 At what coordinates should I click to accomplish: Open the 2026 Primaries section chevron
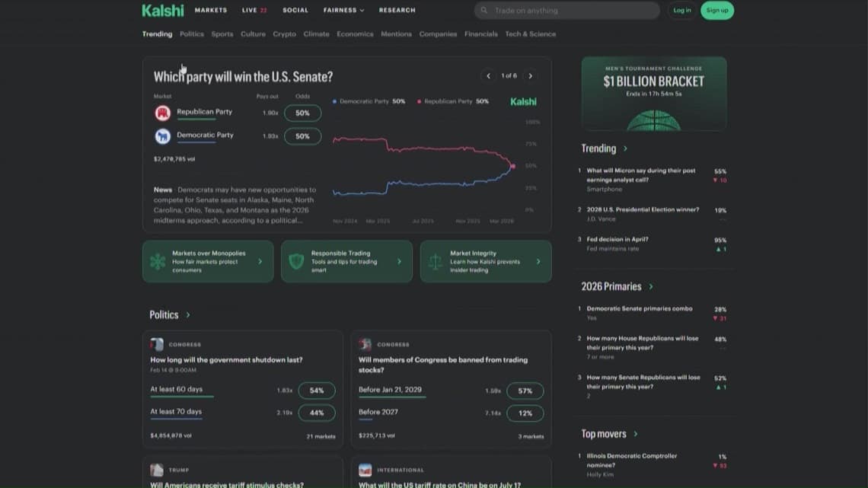pos(651,286)
